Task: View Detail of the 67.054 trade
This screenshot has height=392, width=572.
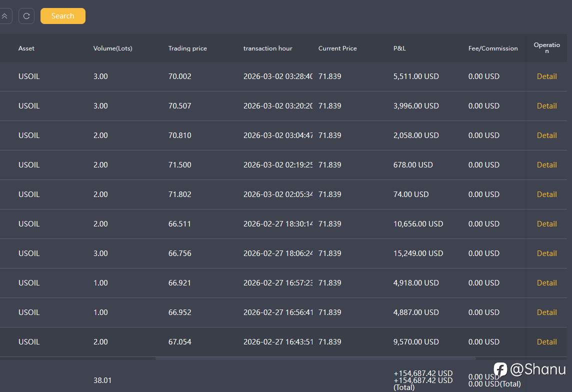Action: (x=546, y=342)
